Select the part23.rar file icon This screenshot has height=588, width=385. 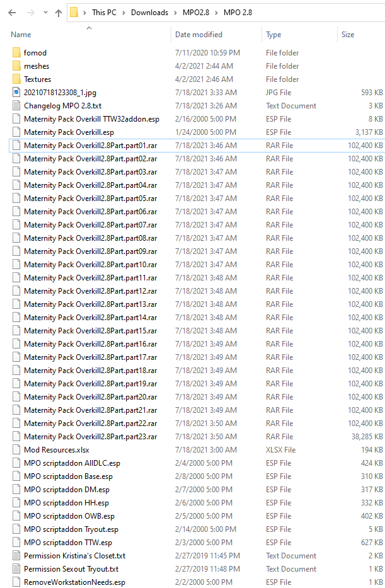coord(16,437)
